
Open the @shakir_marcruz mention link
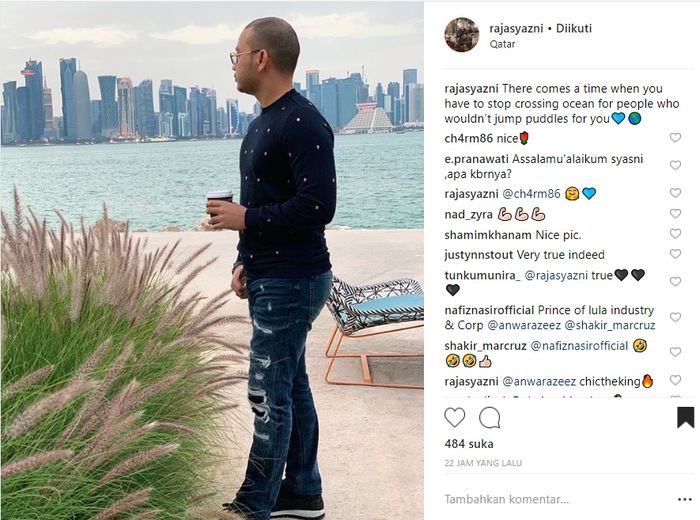point(610,325)
